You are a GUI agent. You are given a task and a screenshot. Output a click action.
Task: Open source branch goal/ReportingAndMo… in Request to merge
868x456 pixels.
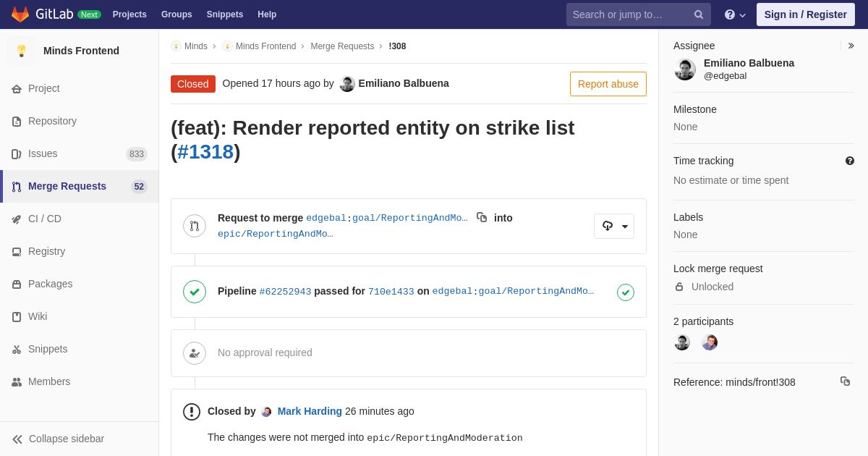[x=410, y=218]
